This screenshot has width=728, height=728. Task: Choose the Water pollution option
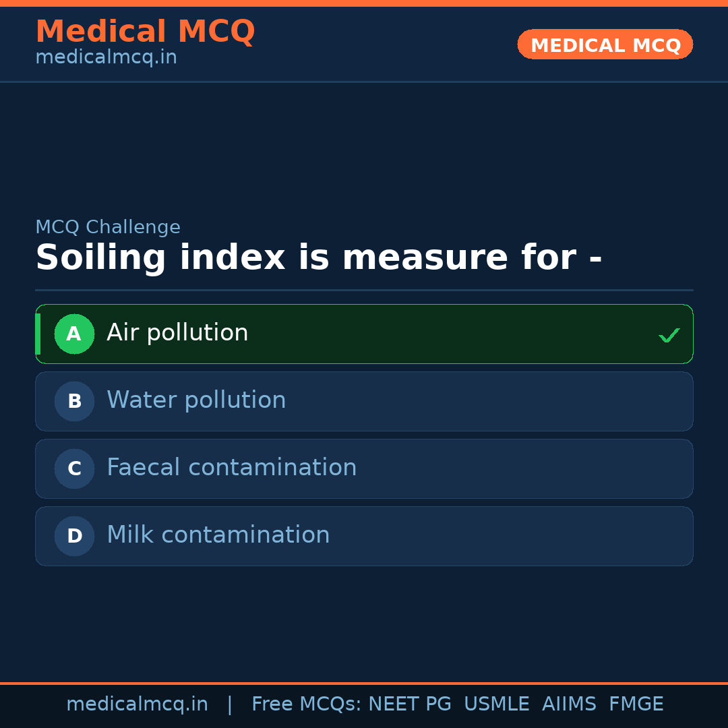tap(196, 400)
